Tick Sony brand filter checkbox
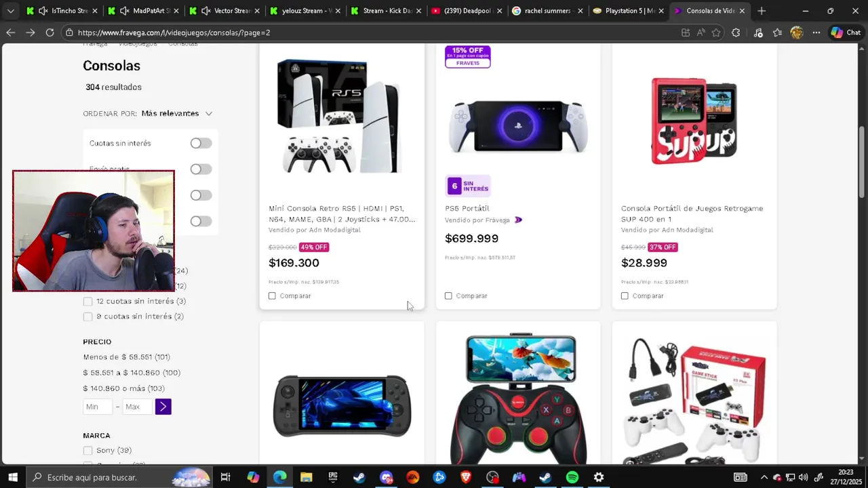This screenshot has height=488, width=868. pyautogui.click(x=87, y=450)
